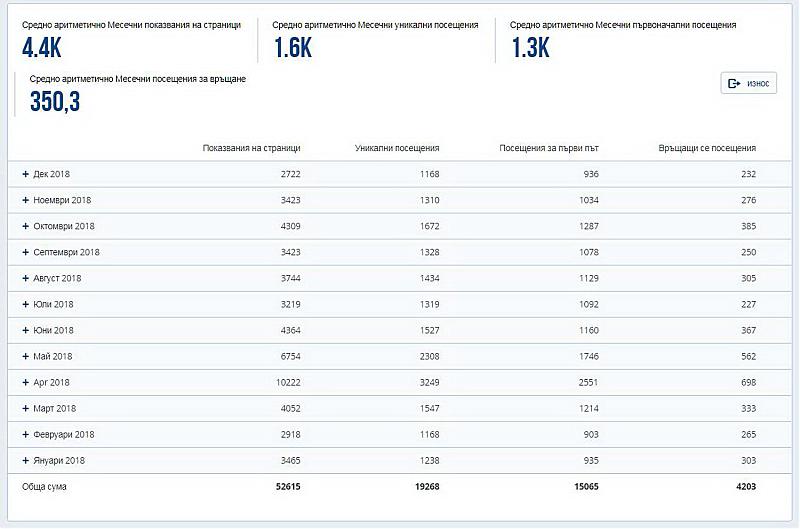This screenshot has height=529, width=800.
Task: Click the Посещения за първи път header
Action: [548, 148]
